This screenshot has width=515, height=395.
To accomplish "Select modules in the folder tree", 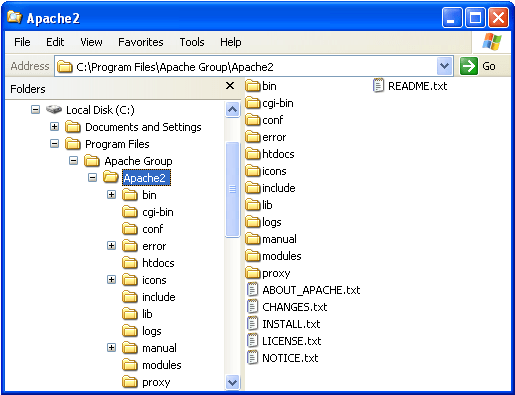I will point(162,365).
